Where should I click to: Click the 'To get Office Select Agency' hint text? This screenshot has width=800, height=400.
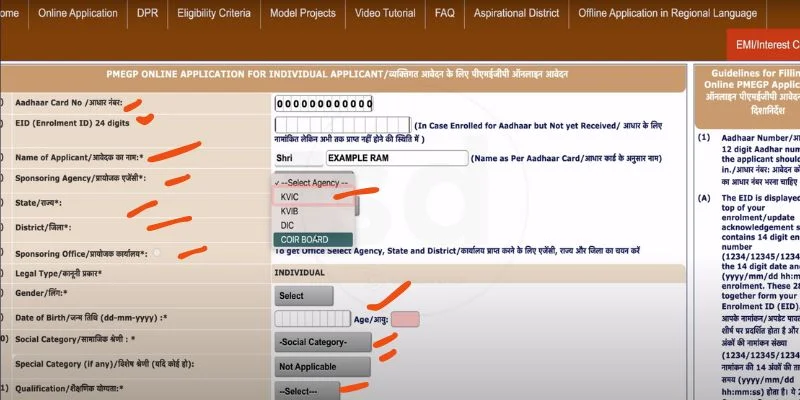[457, 251]
